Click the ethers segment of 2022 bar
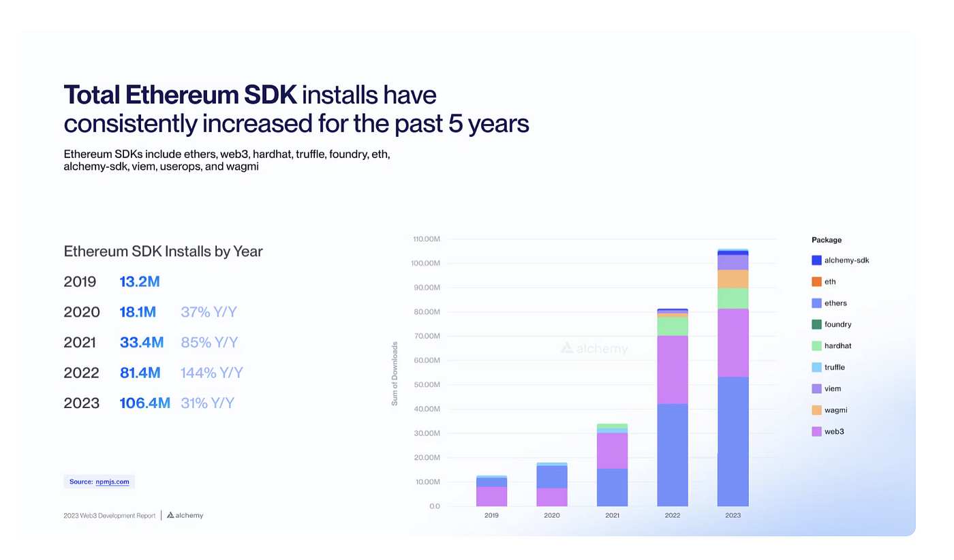Viewport: 954px width, 560px height. 673,455
